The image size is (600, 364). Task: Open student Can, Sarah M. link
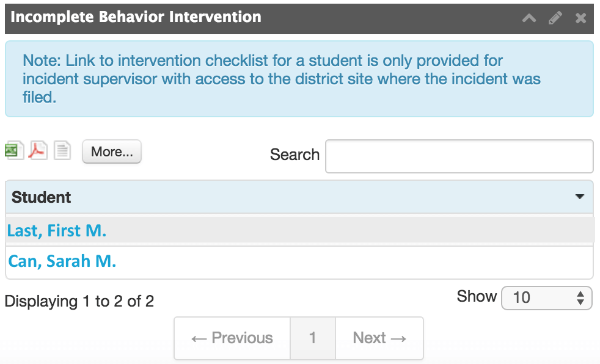point(62,261)
